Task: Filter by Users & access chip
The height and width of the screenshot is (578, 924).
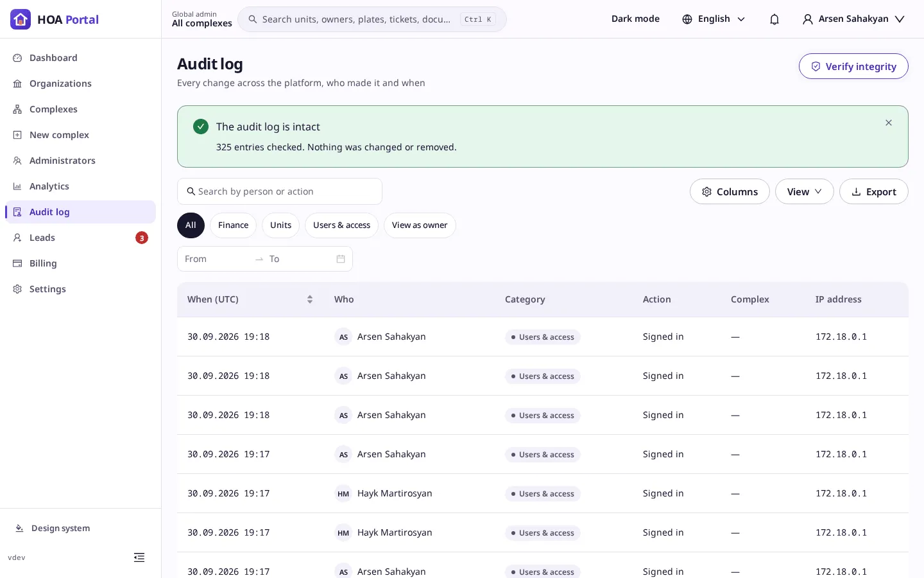Action: coord(341,225)
